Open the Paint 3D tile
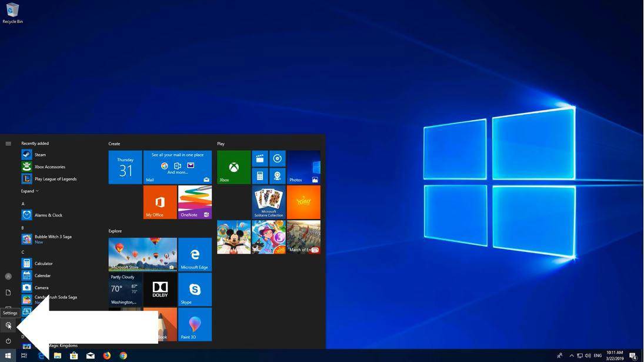This screenshot has width=644, height=362. 195,324
